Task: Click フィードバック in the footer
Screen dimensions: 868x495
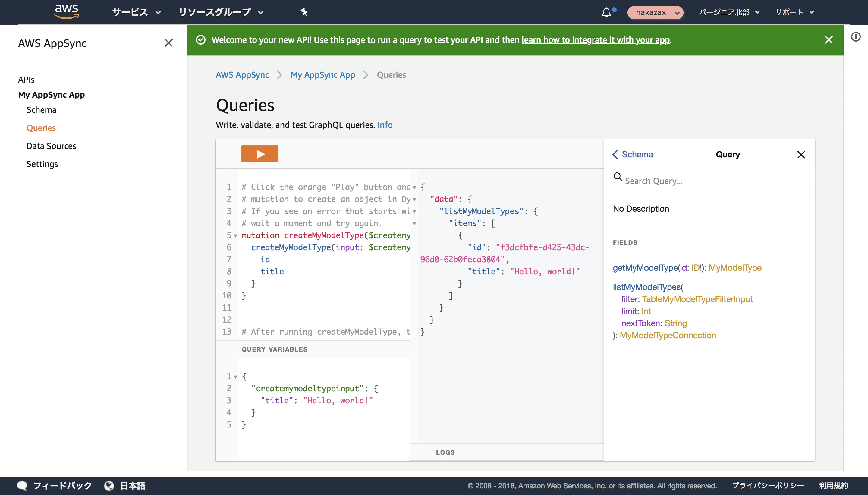Action: tap(62, 485)
